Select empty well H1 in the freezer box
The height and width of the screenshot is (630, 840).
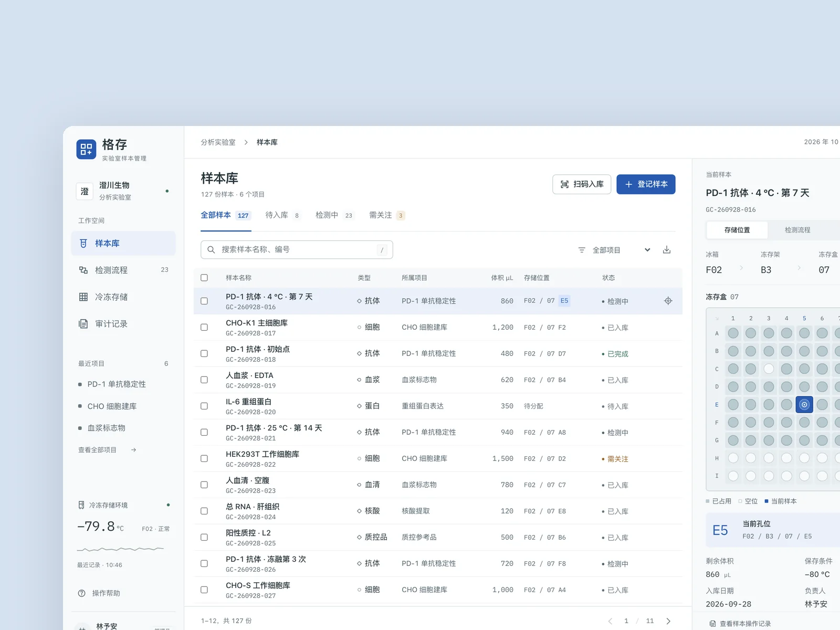[733, 458]
